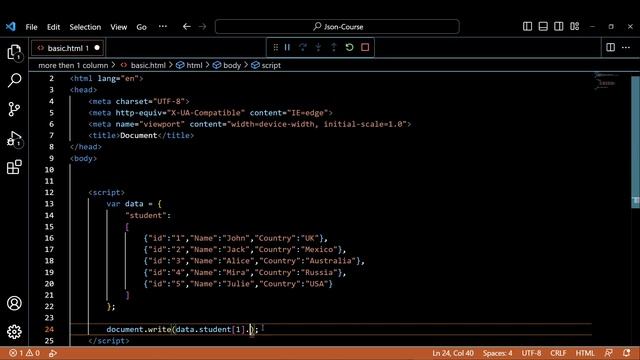Click debug Step Into
The width and height of the screenshot is (640, 360).
[x=318, y=47]
